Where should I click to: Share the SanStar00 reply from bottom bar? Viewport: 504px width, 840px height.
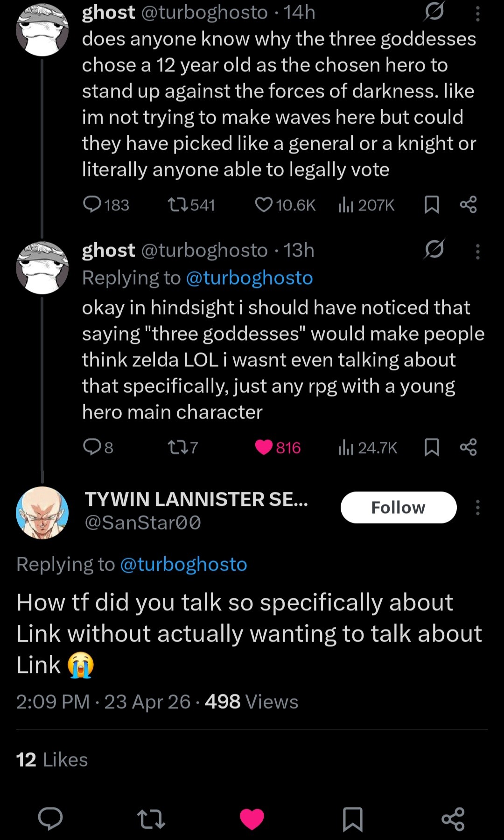pyautogui.click(x=453, y=819)
